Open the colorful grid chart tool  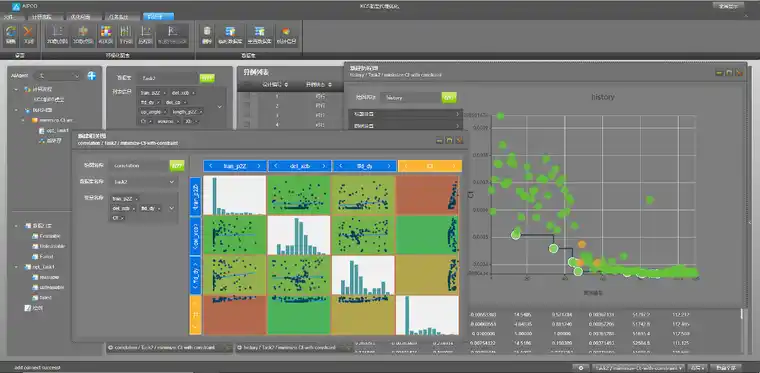[x=106, y=35]
